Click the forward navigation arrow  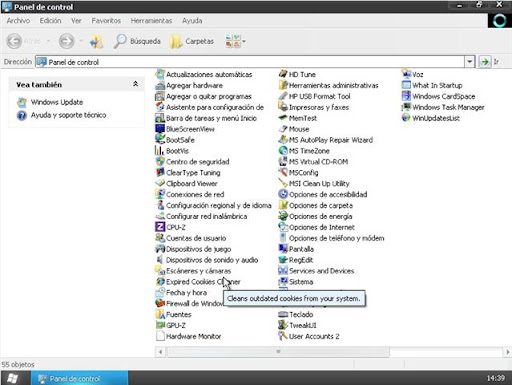pyautogui.click(x=66, y=41)
